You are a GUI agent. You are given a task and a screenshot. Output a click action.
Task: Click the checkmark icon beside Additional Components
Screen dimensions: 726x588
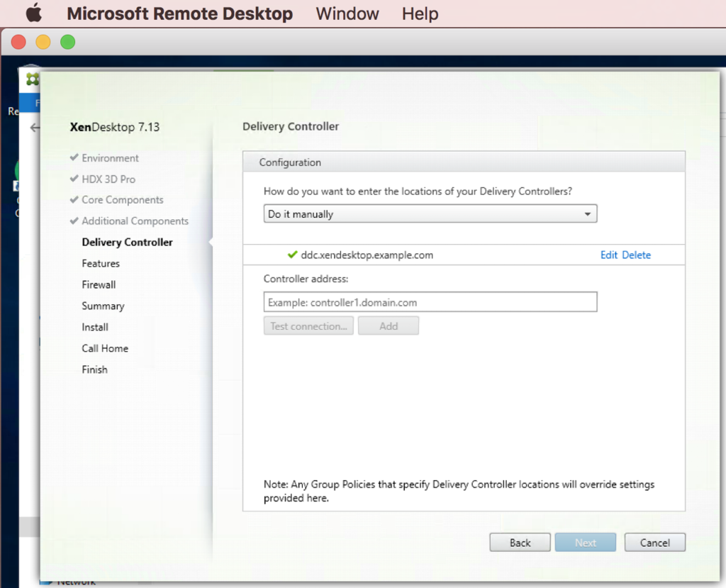74,221
